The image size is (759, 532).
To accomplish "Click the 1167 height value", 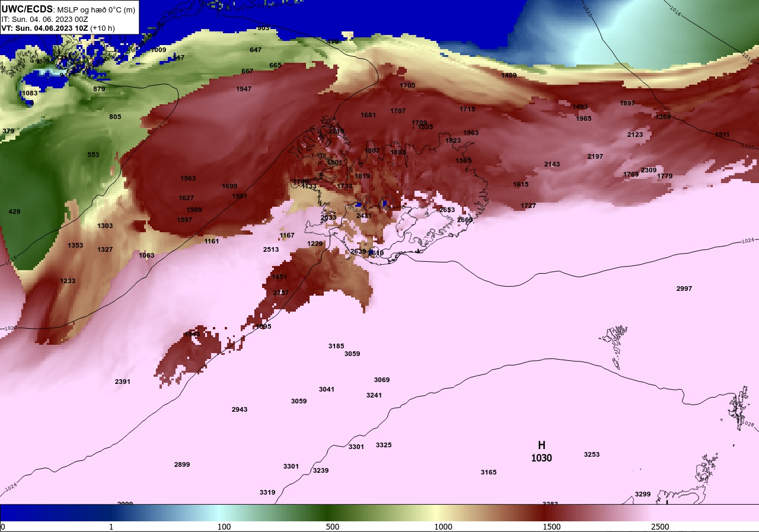I will [x=287, y=235].
